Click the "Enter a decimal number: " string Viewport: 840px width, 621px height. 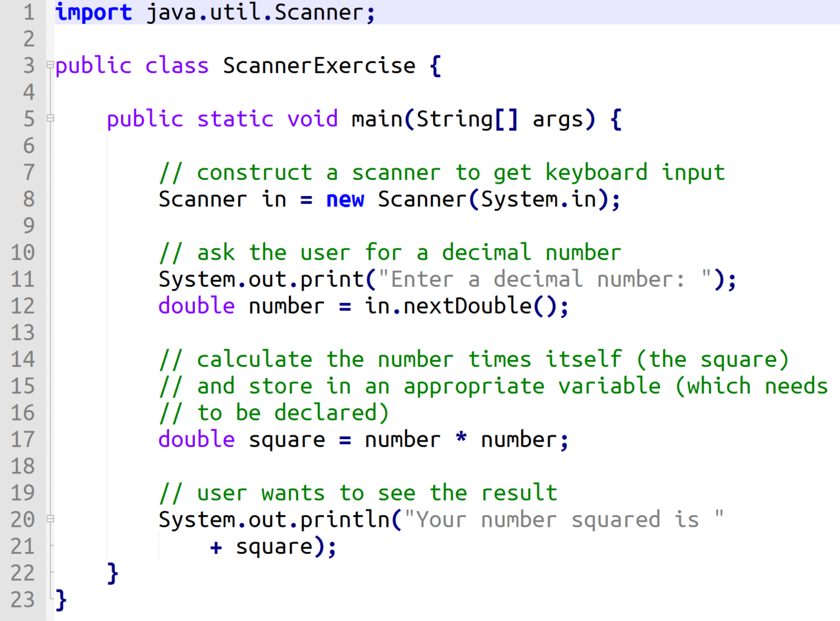545,280
